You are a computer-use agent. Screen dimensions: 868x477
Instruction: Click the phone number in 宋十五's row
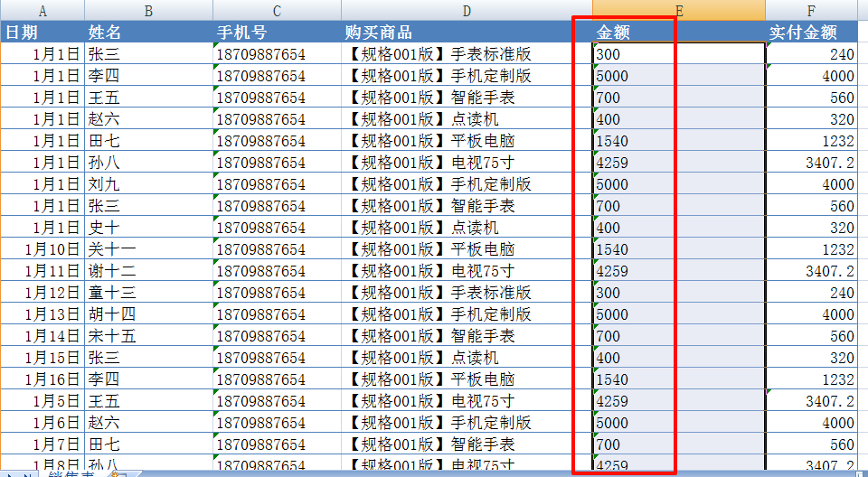[x=277, y=336]
